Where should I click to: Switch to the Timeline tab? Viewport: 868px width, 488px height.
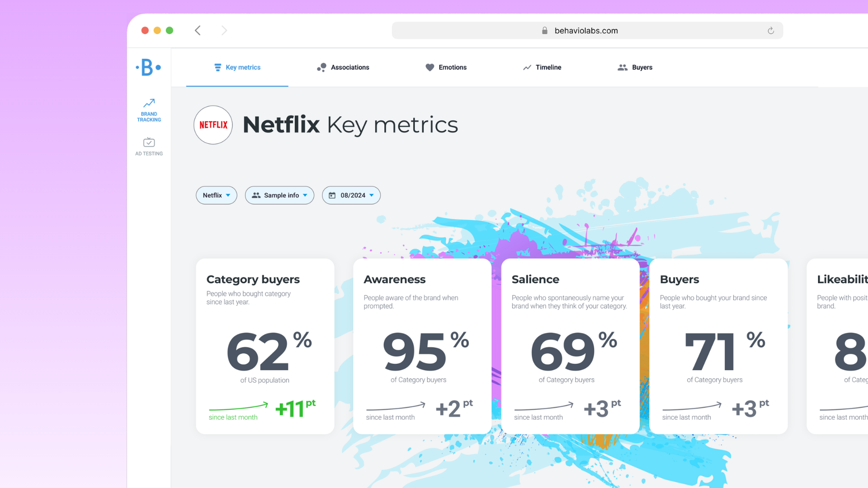542,67
